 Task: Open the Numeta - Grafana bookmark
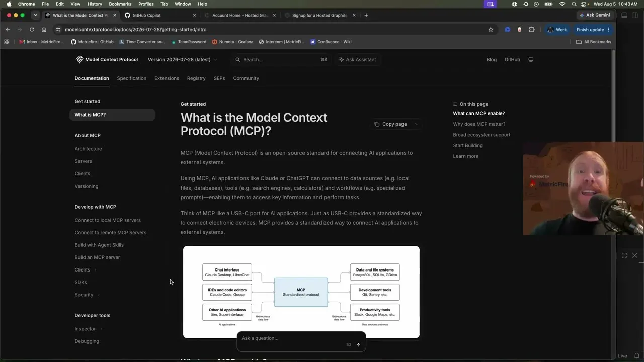tap(232, 42)
